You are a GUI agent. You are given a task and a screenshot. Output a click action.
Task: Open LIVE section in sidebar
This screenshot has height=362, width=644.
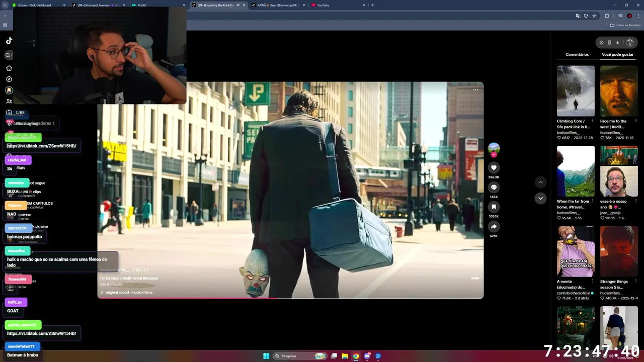(15, 113)
